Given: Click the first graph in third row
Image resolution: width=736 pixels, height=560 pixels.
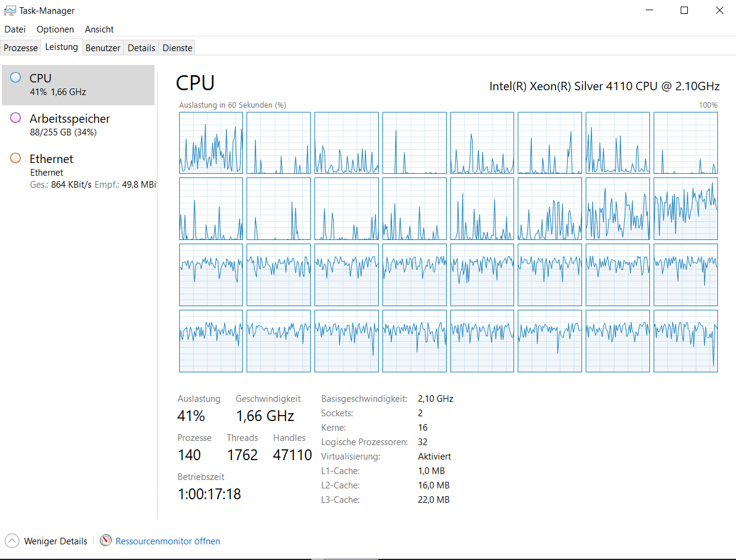Looking at the screenshot, I should (211, 275).
